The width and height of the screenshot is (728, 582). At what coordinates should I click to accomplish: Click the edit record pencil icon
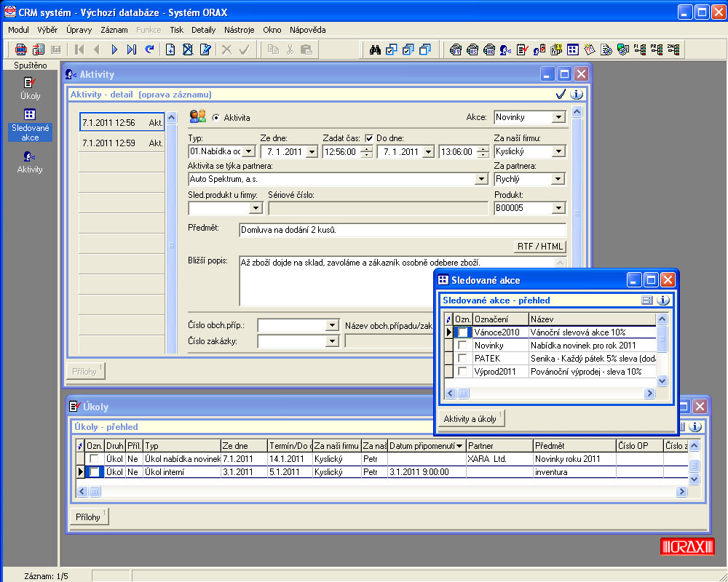pyautogui.click(x=205, y=49)
